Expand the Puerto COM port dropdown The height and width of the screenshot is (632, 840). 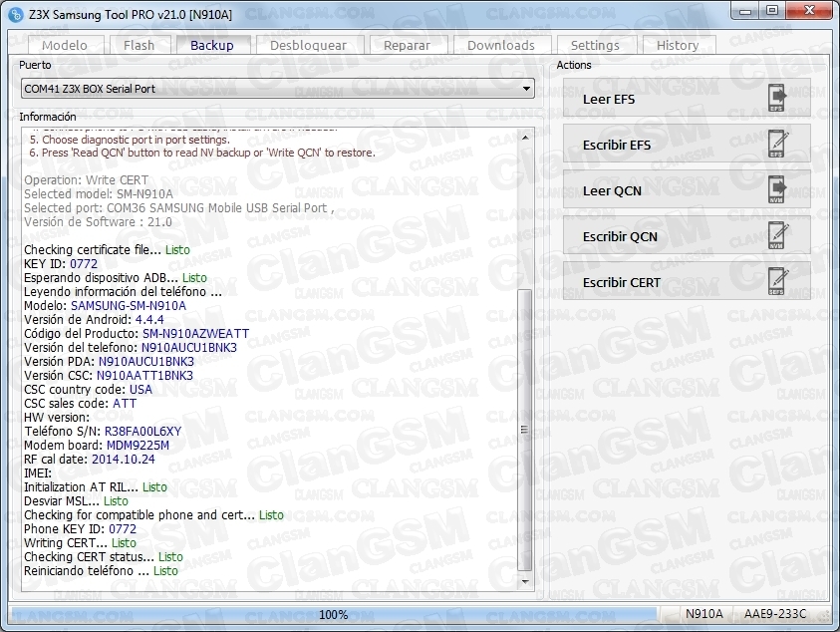click(x=526, y=89)
